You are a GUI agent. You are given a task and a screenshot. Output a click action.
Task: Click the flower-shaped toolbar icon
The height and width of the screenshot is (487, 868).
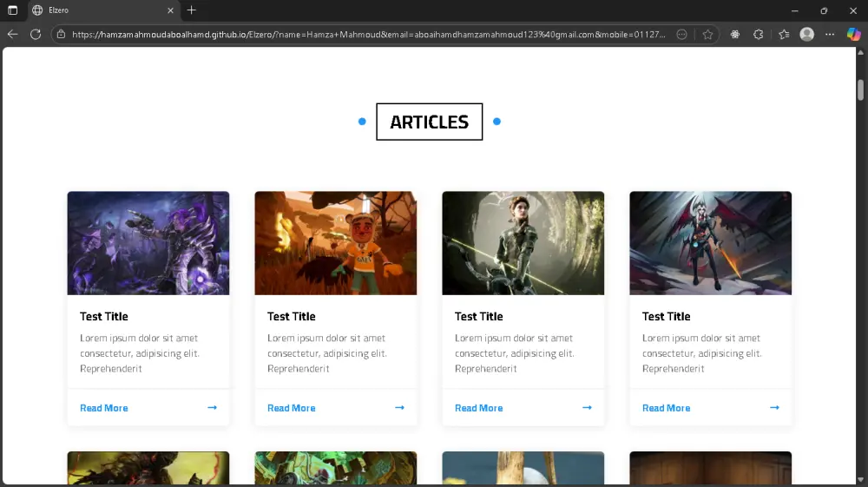[x=735, y=35]
